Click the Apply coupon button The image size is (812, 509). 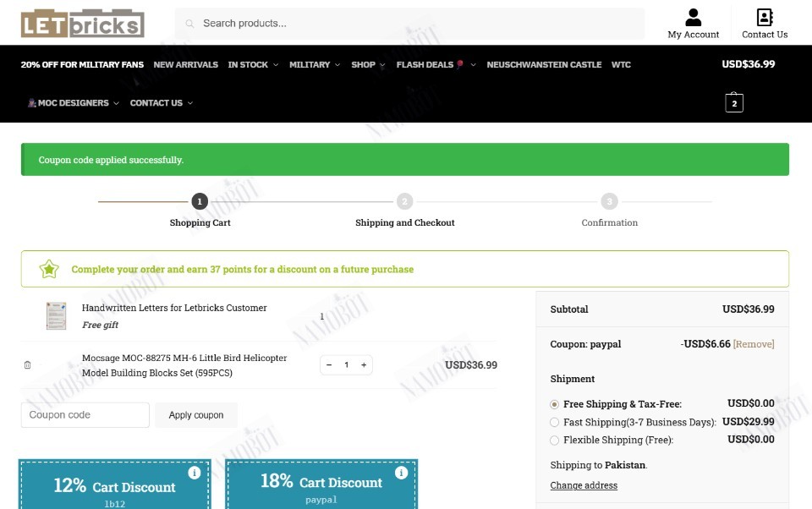click(196, 415)
